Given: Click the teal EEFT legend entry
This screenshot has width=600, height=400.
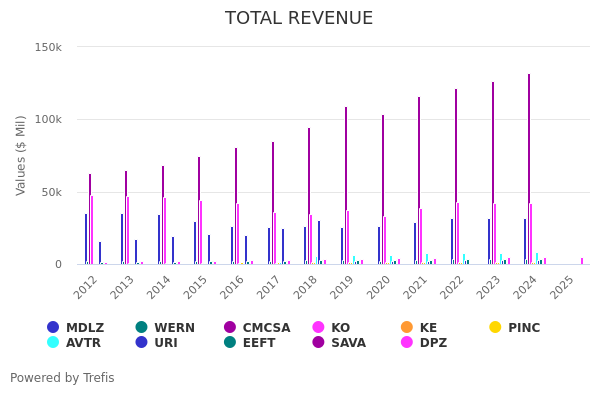Looking at the screenshot, I should point(248,343).
